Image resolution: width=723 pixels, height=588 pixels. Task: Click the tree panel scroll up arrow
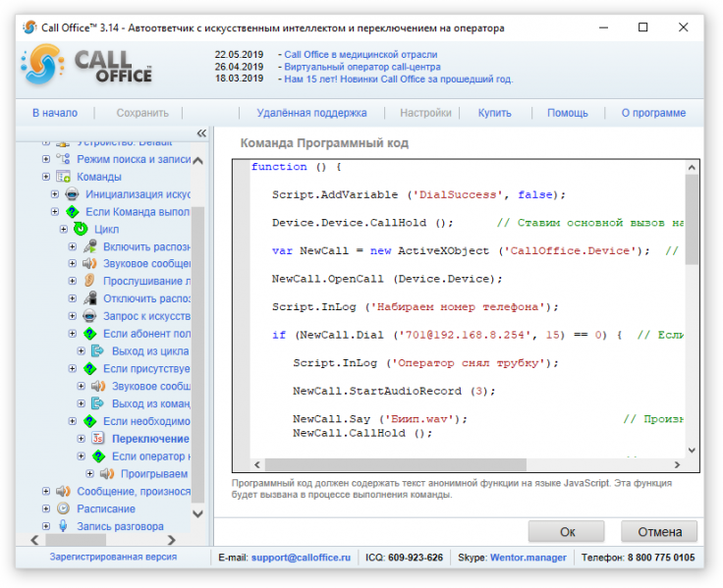[197, 161]
